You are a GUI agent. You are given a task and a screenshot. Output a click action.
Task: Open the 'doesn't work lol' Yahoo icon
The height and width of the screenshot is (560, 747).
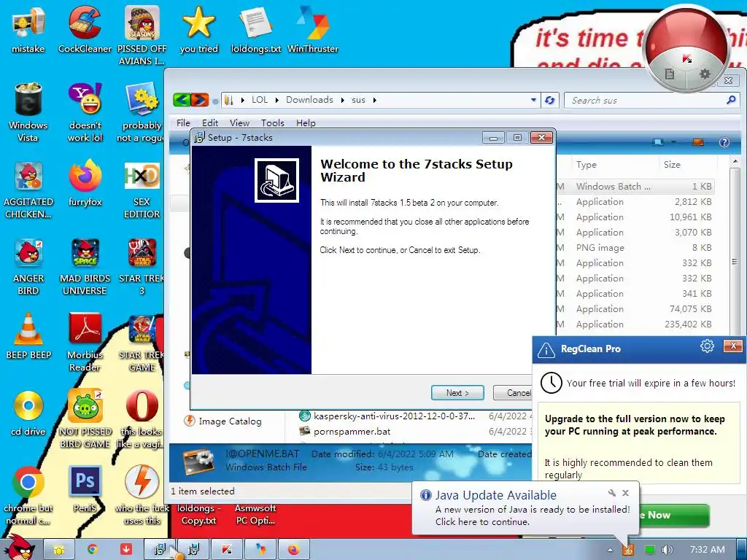point(85,112)
